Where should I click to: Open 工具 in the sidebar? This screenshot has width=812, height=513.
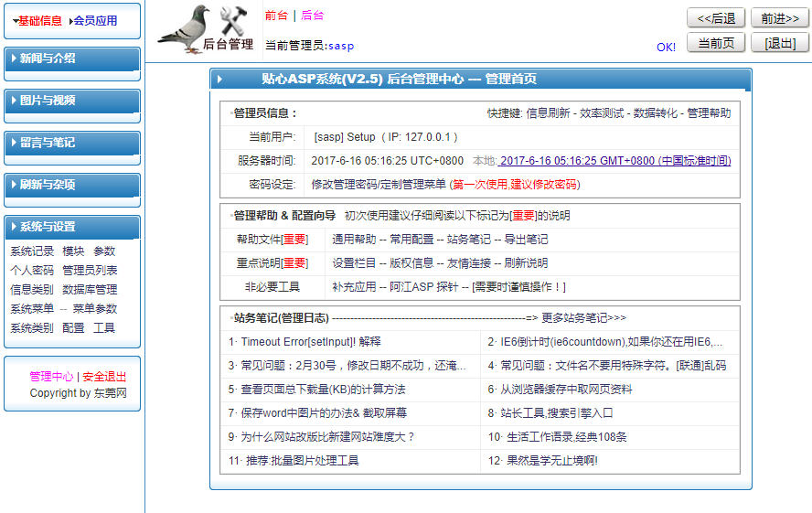pos(104,327)
